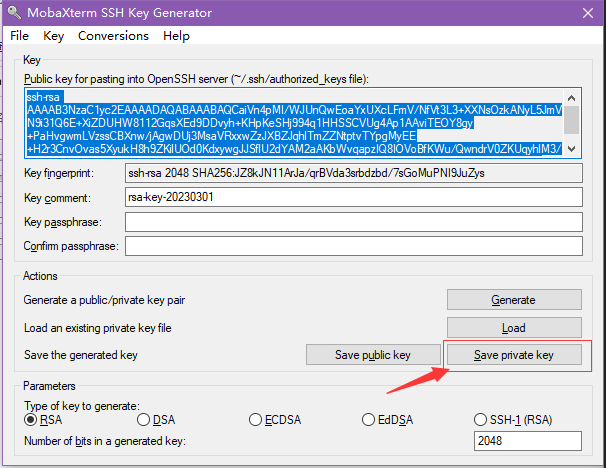Click Save public key
Viewport: 606px width, 468px height.
(x=373, y=355)
